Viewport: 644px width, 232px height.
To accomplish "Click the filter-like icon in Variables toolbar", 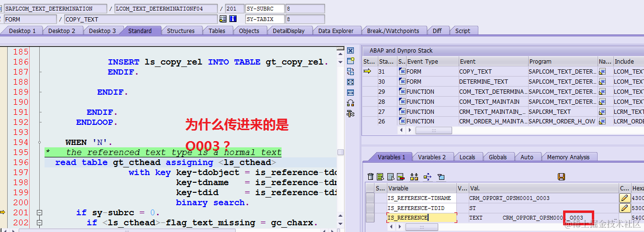I will pos(441,177).
